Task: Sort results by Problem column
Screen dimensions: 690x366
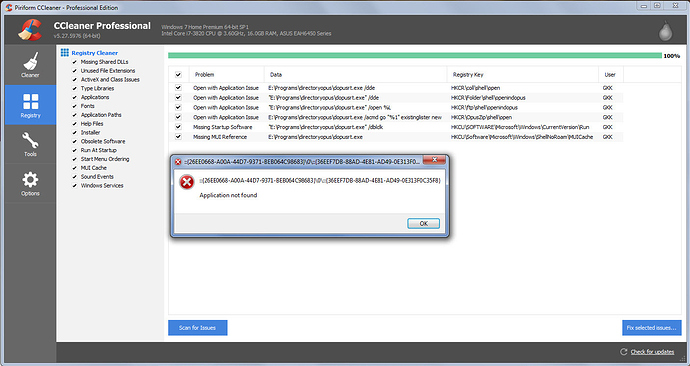Action: click(x=226, y=74)
